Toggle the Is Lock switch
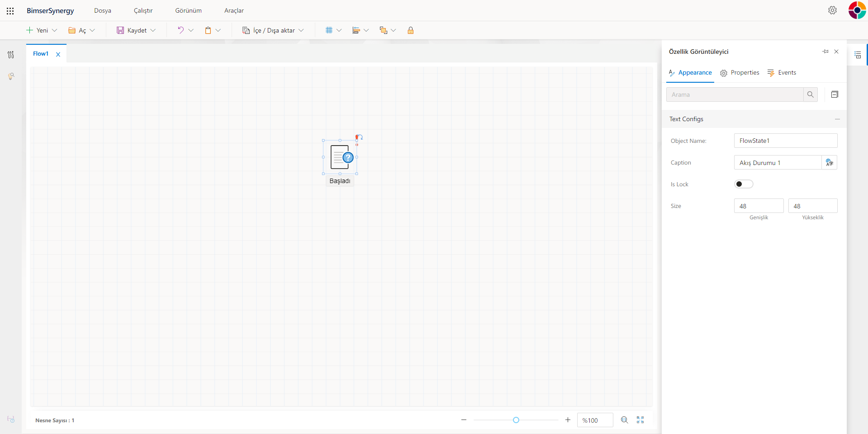The width and height of the screenshot is (868, 434). (x=743, y=184)
